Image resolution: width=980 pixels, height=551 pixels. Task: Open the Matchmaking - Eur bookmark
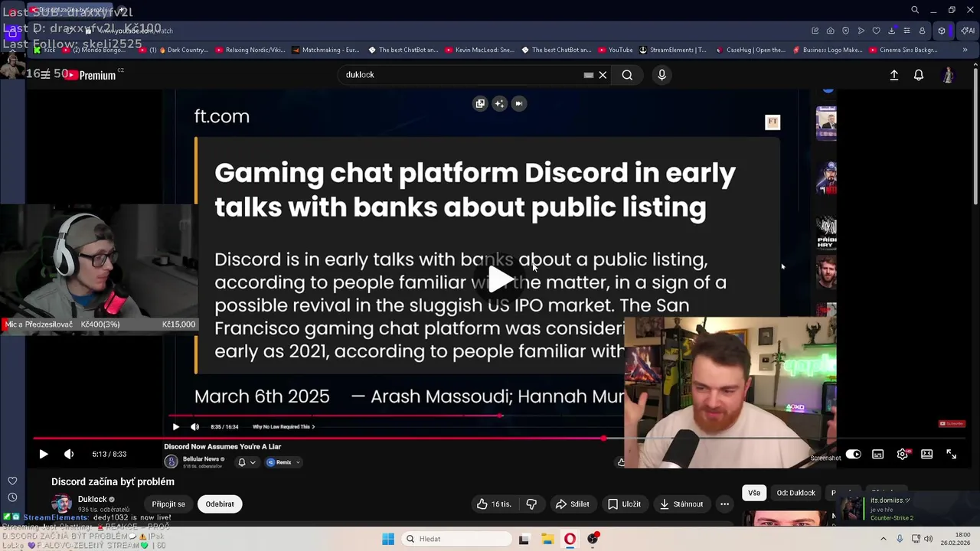(x=325, y=50)
